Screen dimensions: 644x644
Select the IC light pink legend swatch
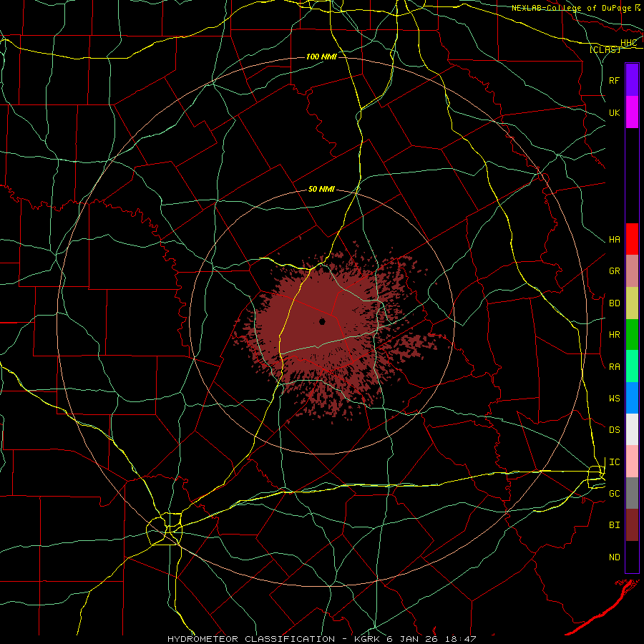click(632, 462)
